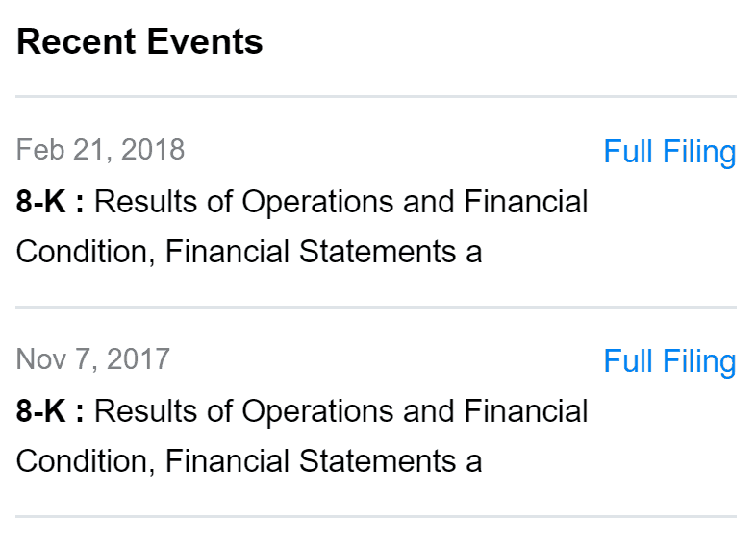Open Full Filing link for Nov 7, 2017
The width and height of the screenshot is (756, 543).
(x=669, y=361)
